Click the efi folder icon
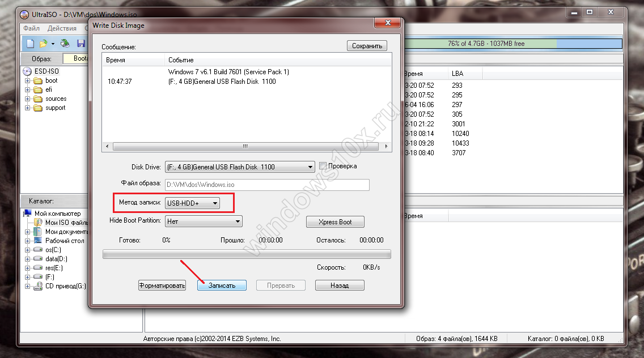 pos(38,89)
